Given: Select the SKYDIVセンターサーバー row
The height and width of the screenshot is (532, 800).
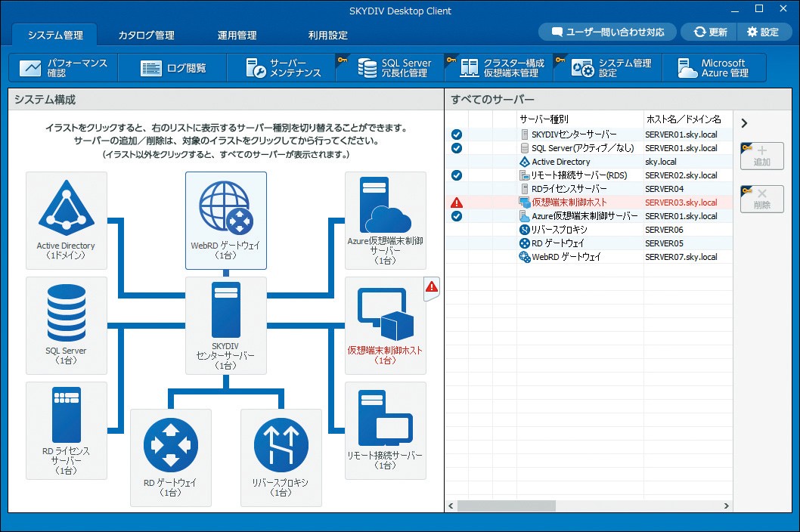Looking at the screenshot, I should coord(589,135).
